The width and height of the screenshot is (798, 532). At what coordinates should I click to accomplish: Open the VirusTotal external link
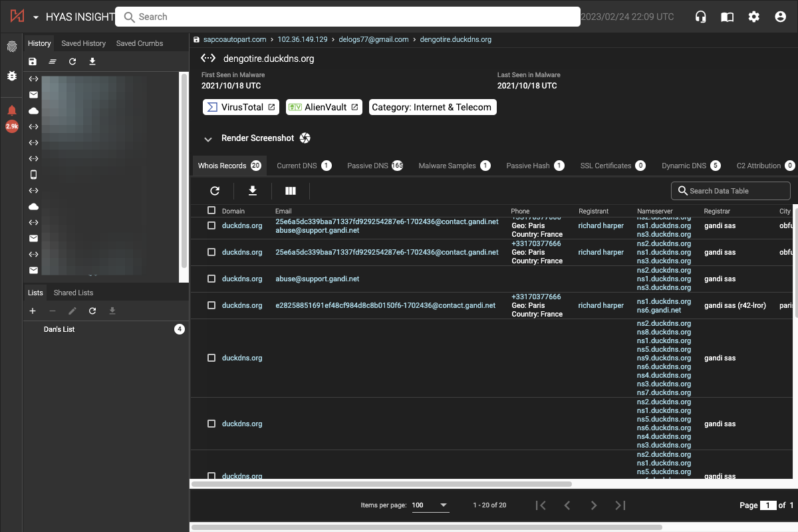click(x=241, y=106)
